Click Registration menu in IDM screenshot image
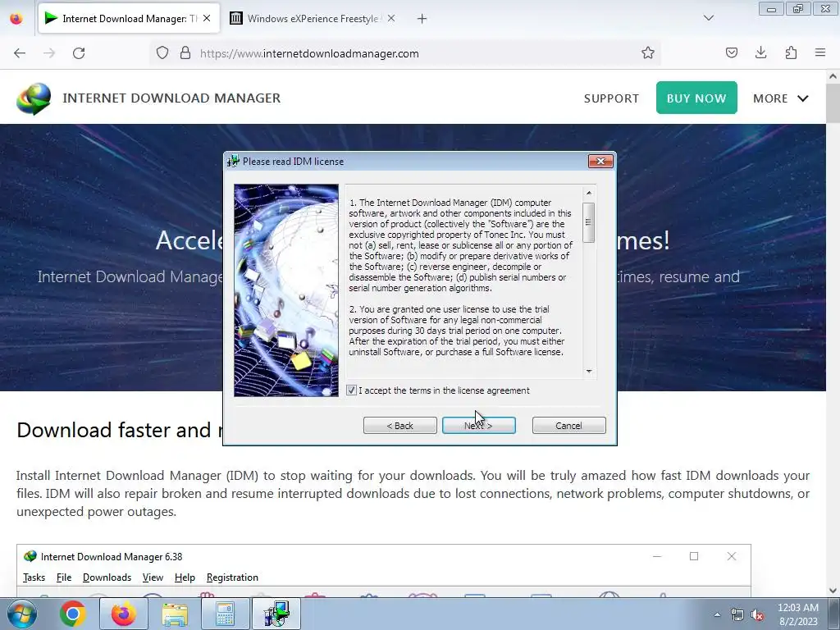This screenshot has width=840, height=630. coord(232,577)
